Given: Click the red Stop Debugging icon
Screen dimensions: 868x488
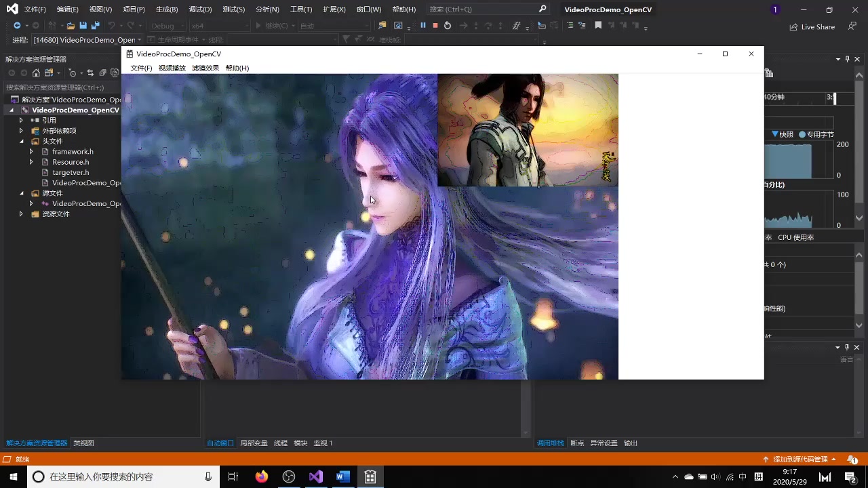Looking at the screenshot, I should click(435, 26).
